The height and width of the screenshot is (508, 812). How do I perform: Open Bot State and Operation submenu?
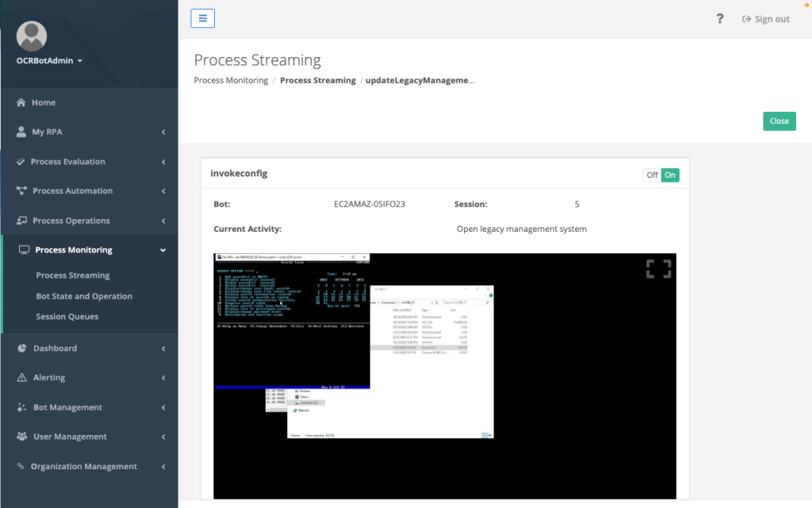pyautogui.click(x=84, y=296)
